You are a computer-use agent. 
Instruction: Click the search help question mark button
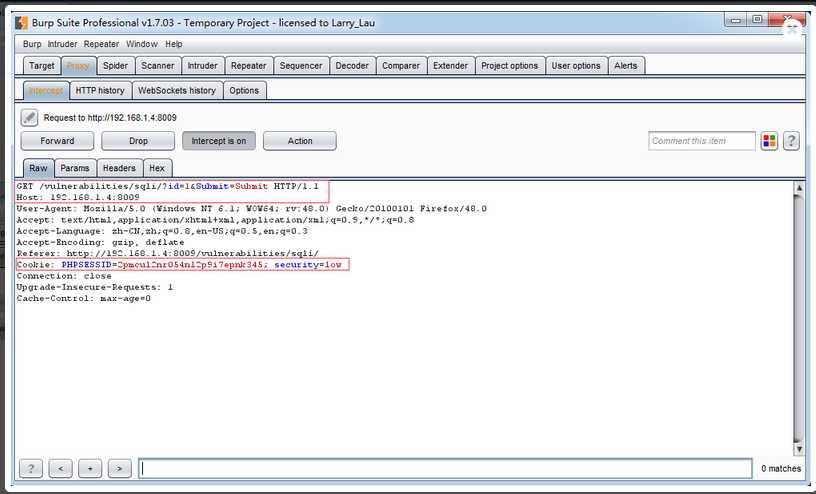click(30, 468)
